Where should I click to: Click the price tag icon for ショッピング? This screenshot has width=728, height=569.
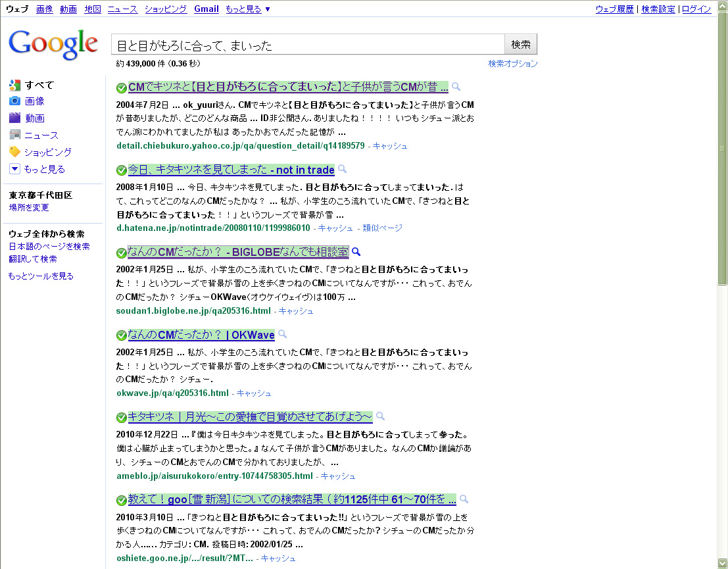pos(15,151)
